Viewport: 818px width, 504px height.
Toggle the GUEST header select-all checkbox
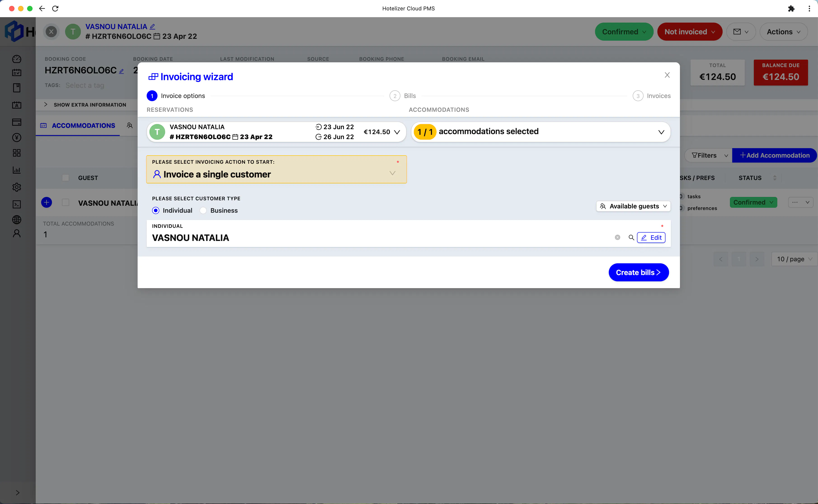(66, 178)
